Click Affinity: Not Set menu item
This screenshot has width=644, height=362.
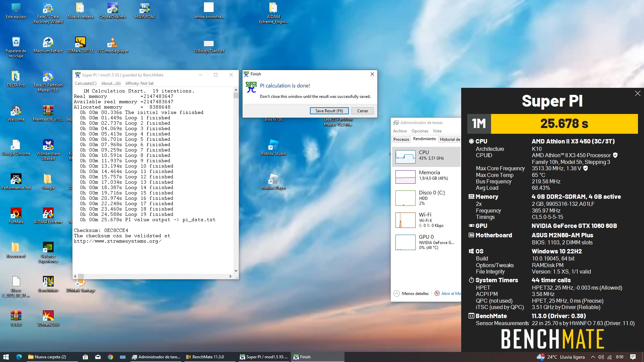(140, 83)
